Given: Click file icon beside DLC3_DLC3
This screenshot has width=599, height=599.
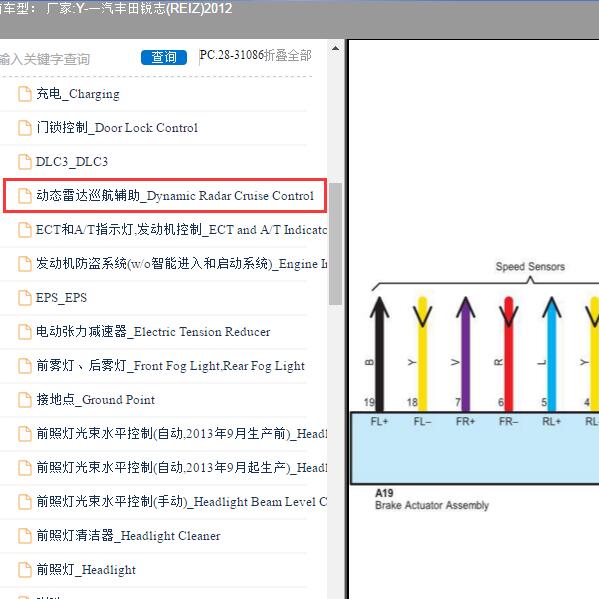Looking at the screenshot, I should (25, 162).
